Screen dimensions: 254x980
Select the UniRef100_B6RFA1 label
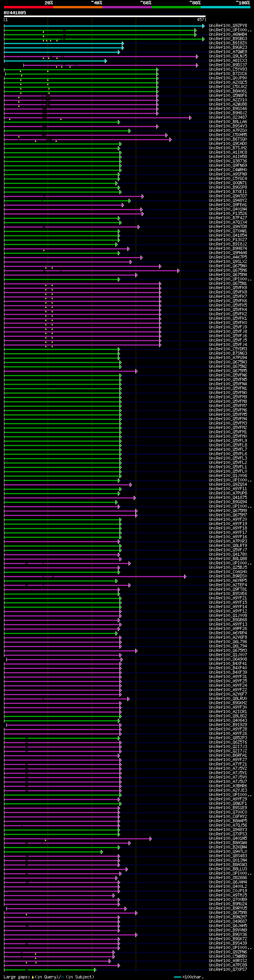tap(228, 756)
